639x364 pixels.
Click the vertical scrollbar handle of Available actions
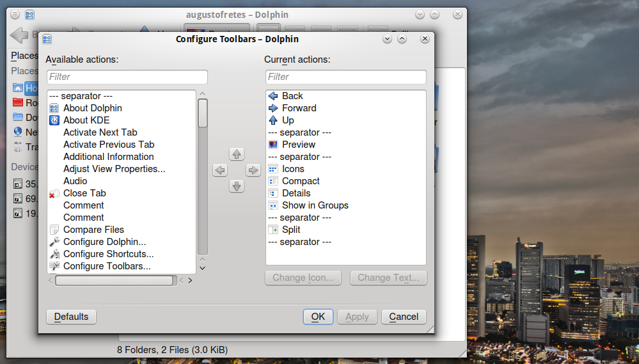click(203, 113)
